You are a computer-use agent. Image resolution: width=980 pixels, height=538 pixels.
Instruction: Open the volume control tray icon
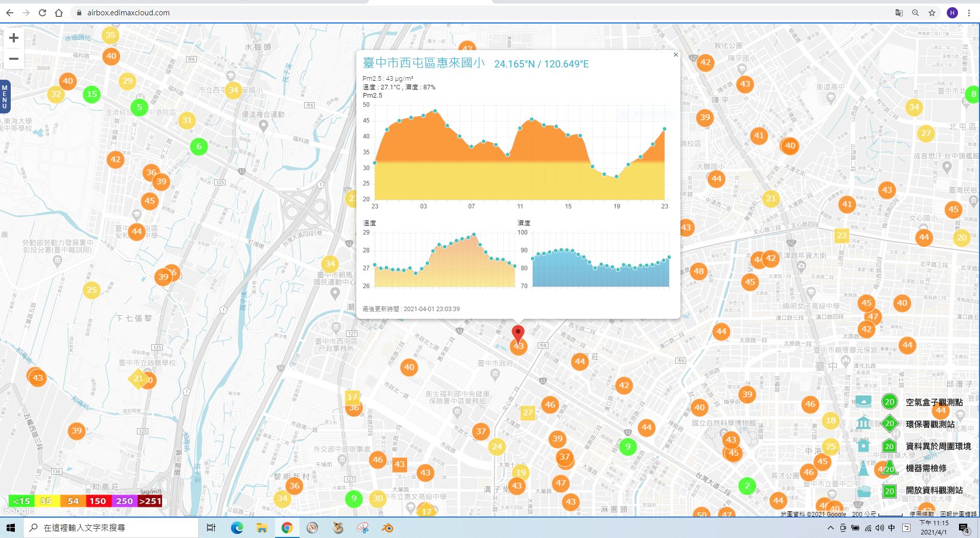coord(879,528)
